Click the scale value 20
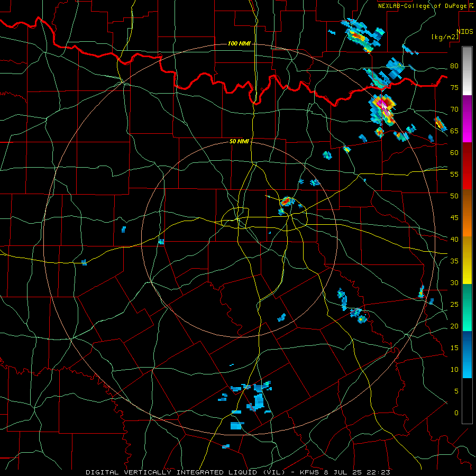Screen dimensions: 476x476 point(454,326)
